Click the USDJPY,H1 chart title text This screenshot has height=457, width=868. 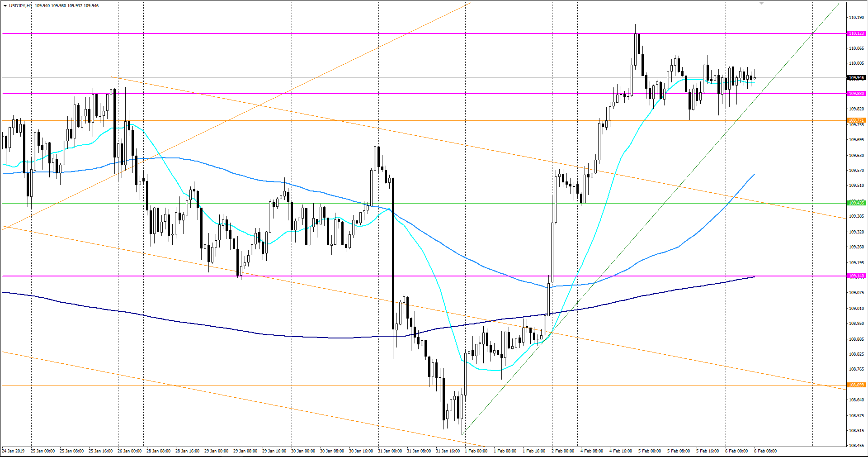click(x=20, y=6)
